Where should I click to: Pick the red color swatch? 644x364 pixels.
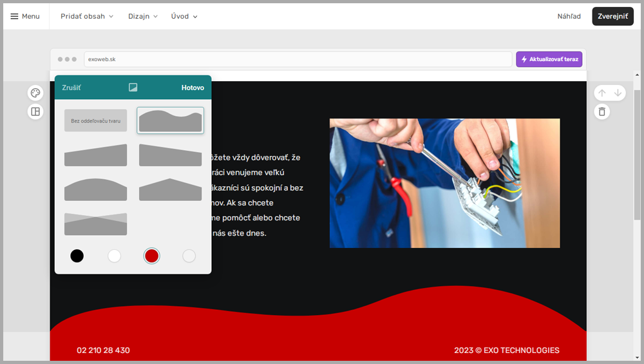click(x=151, y=256)
